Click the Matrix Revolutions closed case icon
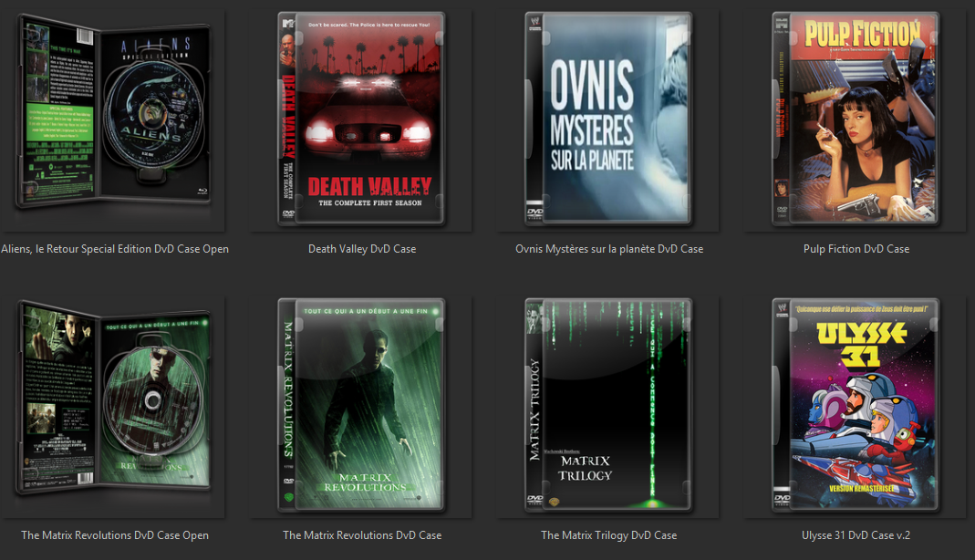 [361, 406]
